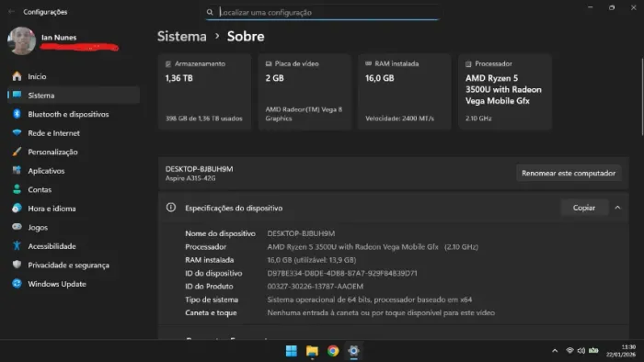This screenshot has height=362, width=644.
Task: Click the Wi-Fi icon in system tray
Action: pos(569,351)
